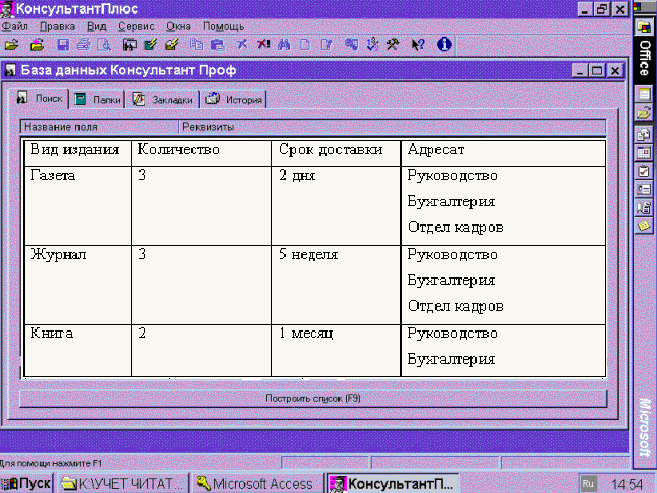Click the blank document toolbar icon
Image resolution: width=657 pixels, height=493 pixels.
[x=305, y=44]
